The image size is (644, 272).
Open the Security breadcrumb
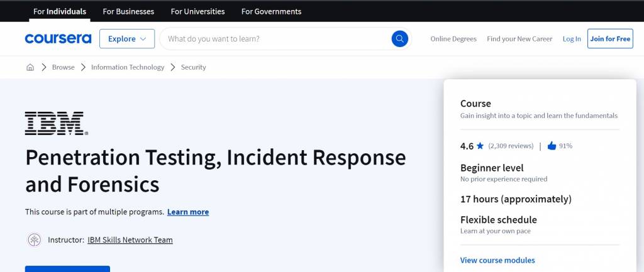click(x=194, y=67)
